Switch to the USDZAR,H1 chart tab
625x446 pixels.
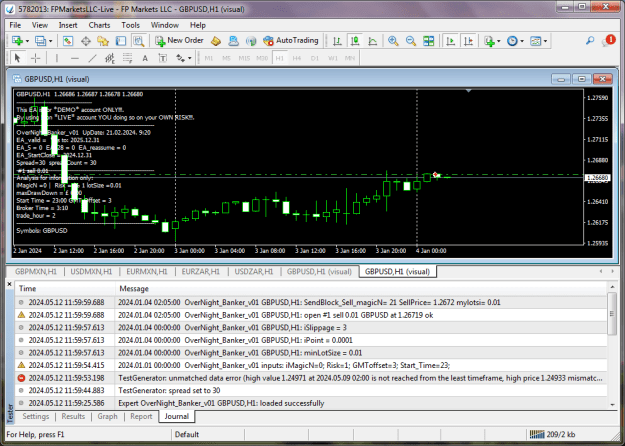click(254, 272)
